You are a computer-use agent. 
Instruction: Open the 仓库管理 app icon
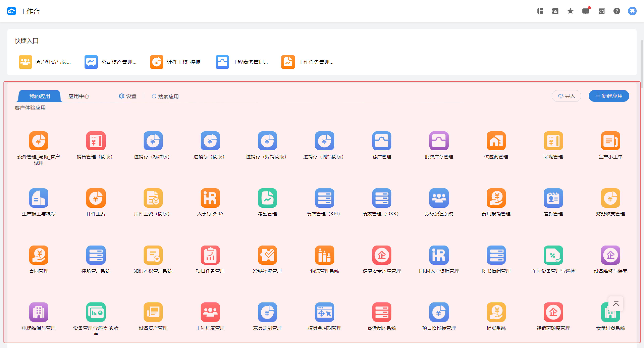click(382, 141)
